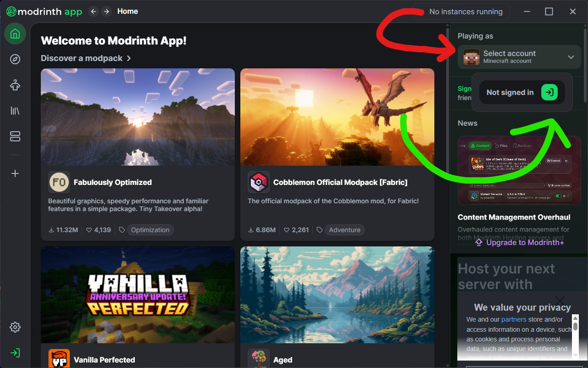
Task: Click the Steve avatar in the account selector
Action: pyautogui.click(x=472, y=57)
